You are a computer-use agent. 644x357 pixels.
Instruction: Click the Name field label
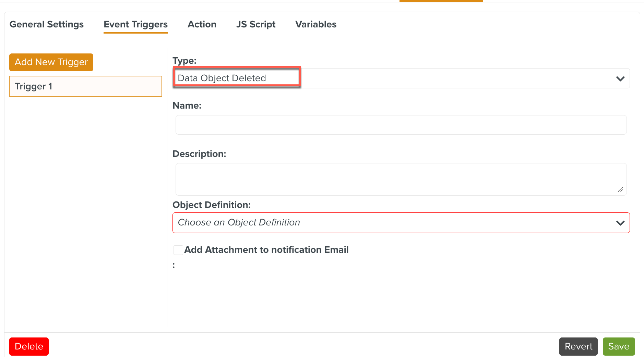[187, 106]
